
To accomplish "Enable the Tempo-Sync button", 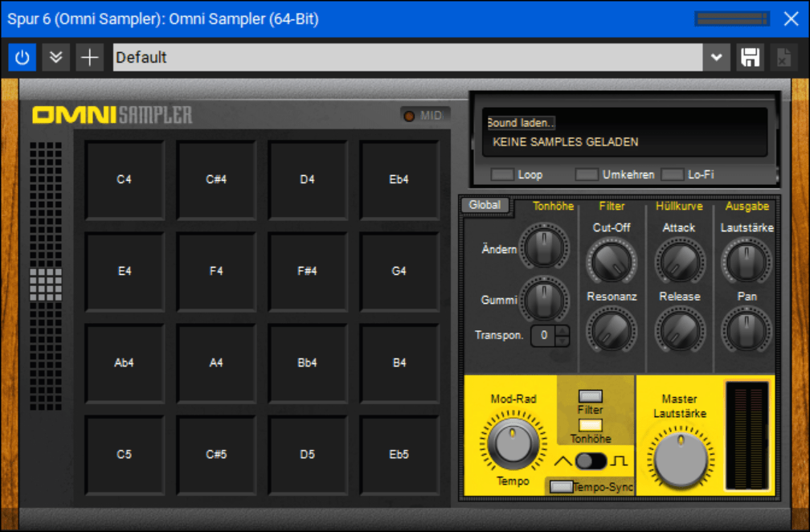I will click(x=562, y=486).
